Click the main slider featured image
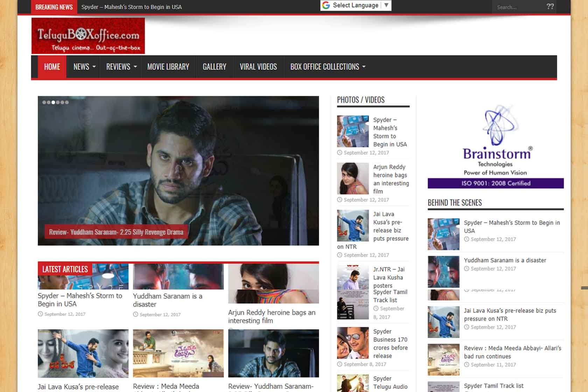 178,171
